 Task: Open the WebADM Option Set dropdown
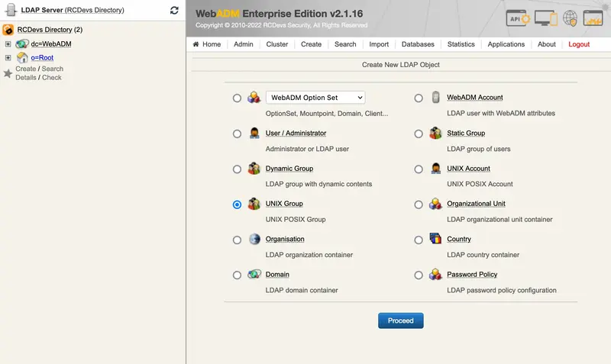click(x=315, y=98)
